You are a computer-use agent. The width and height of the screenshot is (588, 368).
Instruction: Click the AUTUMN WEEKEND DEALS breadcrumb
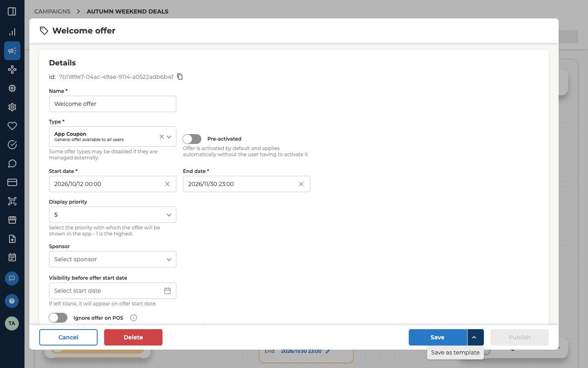point(127,11)
